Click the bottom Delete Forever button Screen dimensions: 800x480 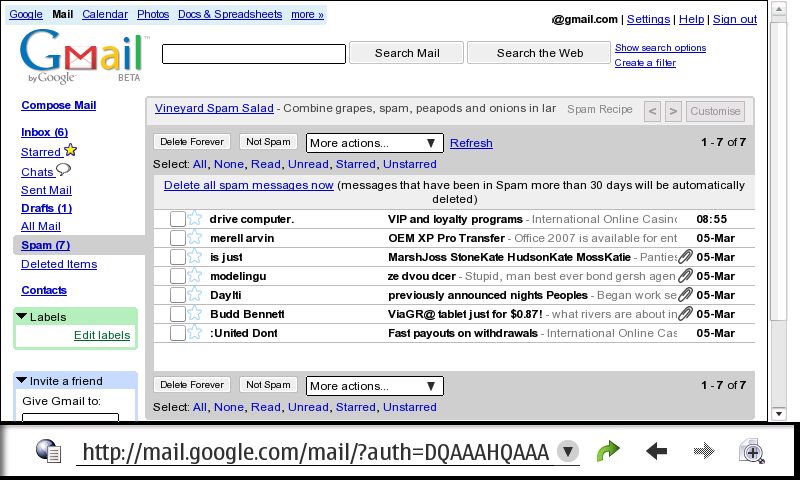(192, 385)
